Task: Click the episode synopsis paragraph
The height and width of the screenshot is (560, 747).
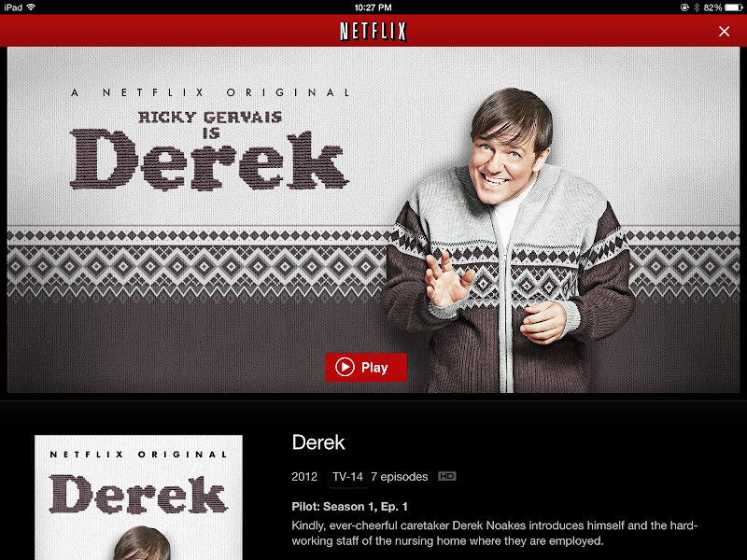Action: tap(495, 533)
